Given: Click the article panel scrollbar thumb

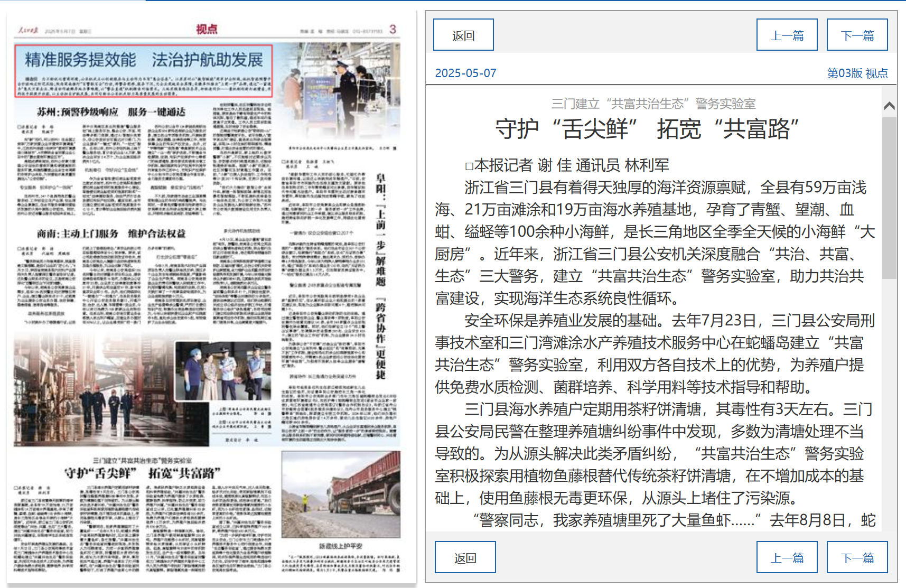Looking at the screenshot, I should coord(889,197).
